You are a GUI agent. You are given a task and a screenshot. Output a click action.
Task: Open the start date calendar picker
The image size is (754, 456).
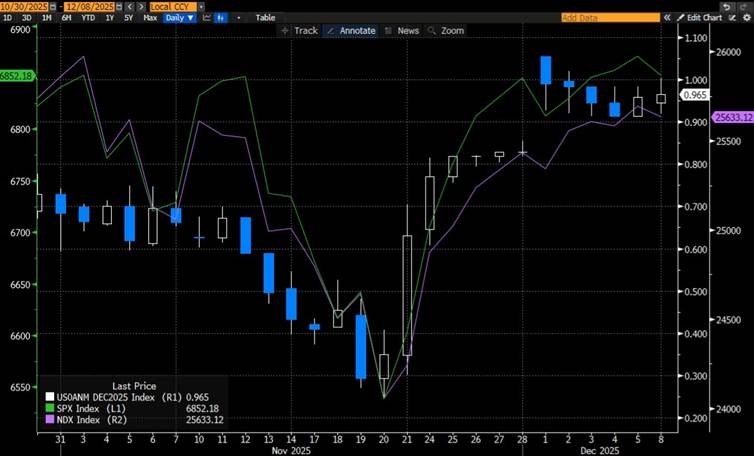[52, 7]
